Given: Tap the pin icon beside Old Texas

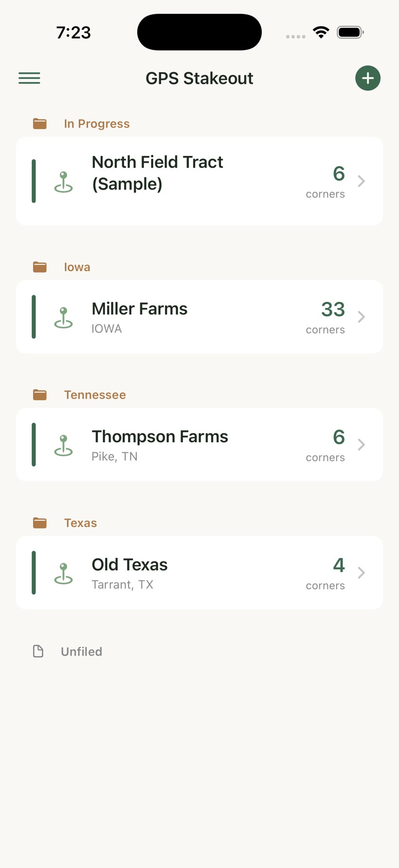Looking at the screenshot, I should [x=63, y=573].
